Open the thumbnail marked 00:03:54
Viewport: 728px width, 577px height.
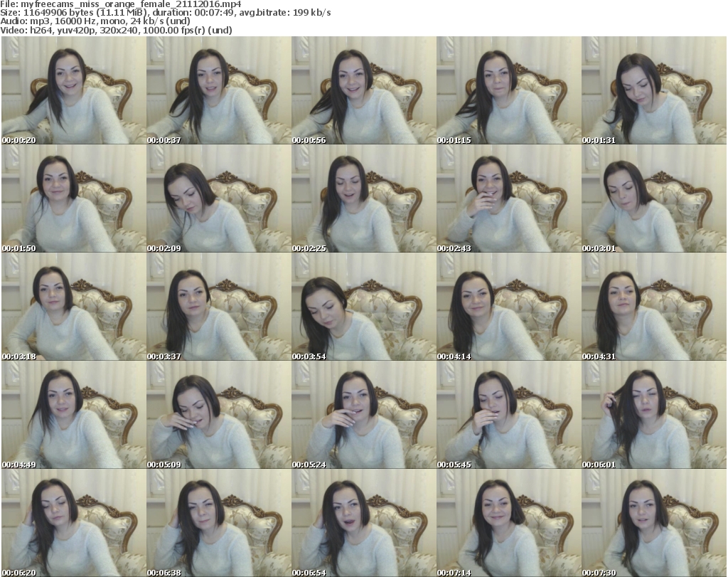tap(363, 307)
